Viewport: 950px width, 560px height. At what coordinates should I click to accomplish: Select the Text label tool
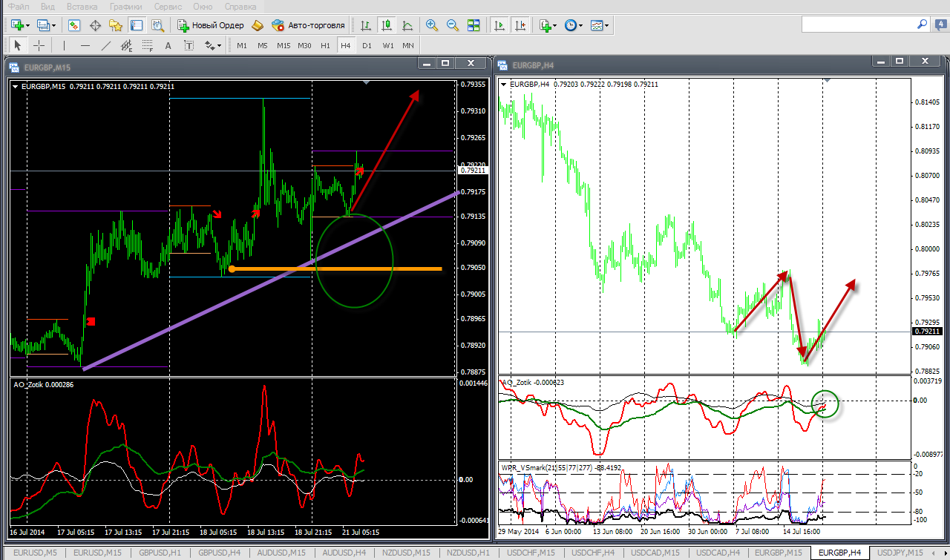click(189, 46)
